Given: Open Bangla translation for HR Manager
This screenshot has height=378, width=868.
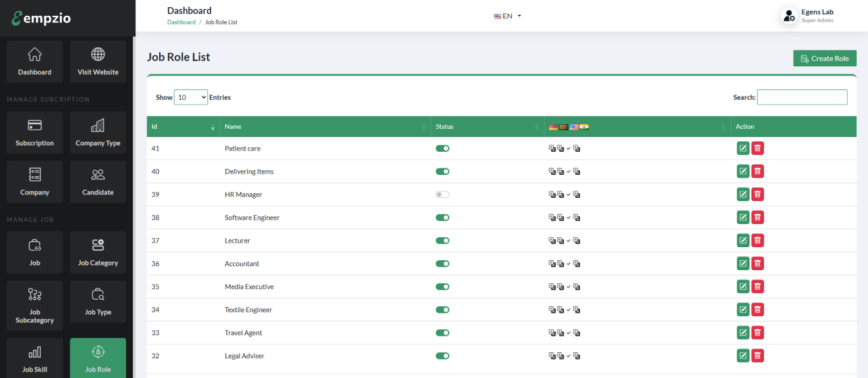Looking at the screenshot, I should (x=561, y=195).
